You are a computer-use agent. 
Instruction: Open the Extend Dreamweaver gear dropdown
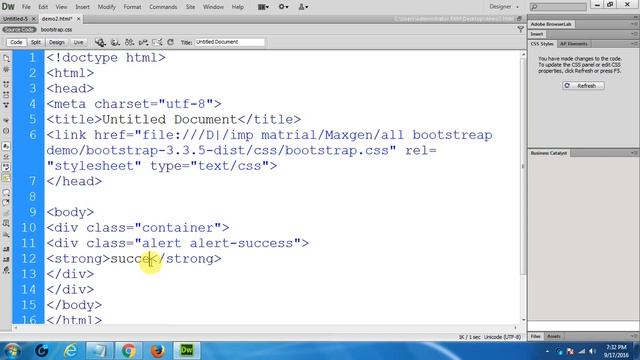point(283,7)
